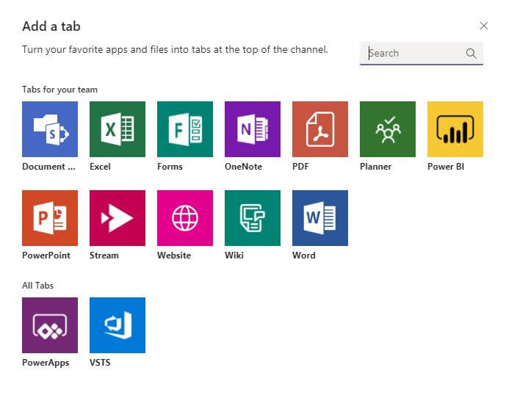
Task: Click the magnifying glass search icon
Action: pyautogui.click(x=471, y=53)
